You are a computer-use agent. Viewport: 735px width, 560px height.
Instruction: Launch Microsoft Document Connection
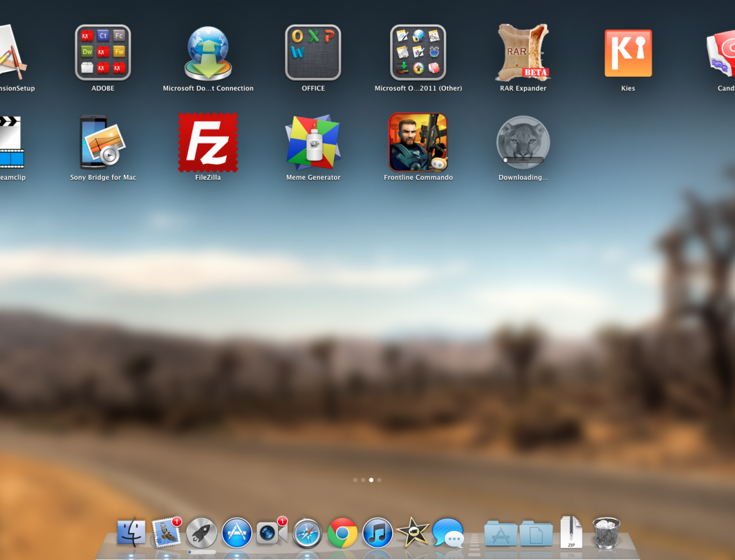[208, 53]
